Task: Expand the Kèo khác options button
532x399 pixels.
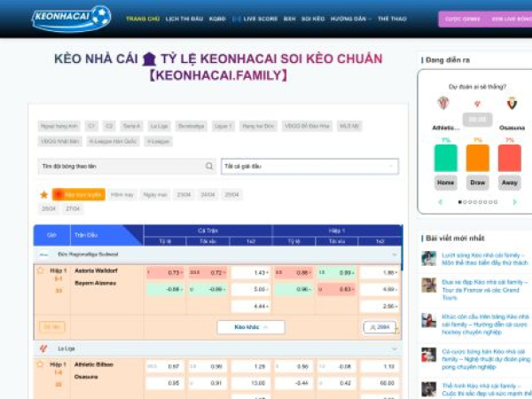Action: tap(251, 327)
